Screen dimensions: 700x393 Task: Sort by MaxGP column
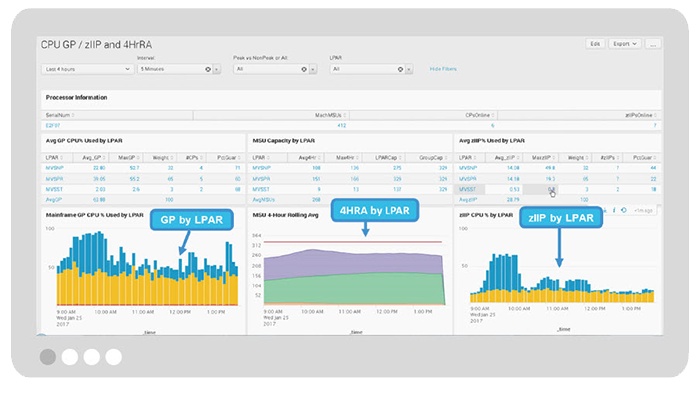click(x=129, y=158)
